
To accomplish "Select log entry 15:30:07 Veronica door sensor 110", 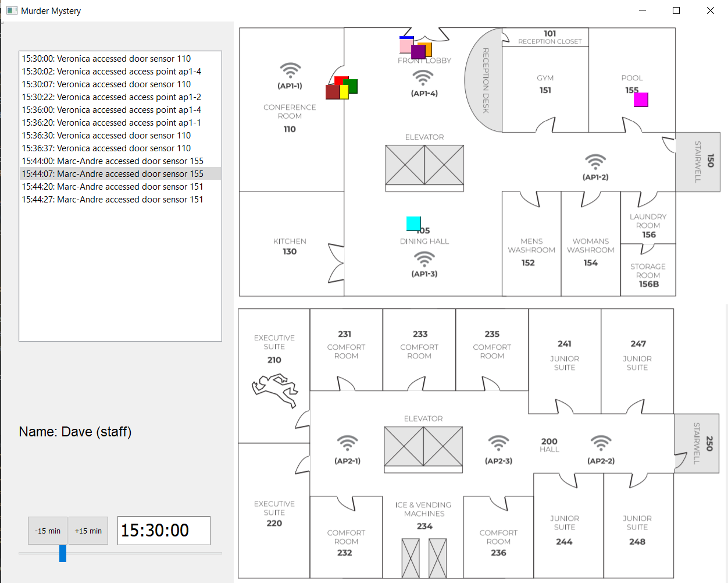I will point(120,84).
